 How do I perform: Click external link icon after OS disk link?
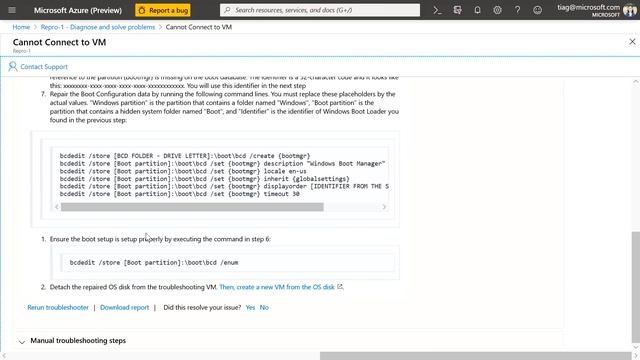340,287
